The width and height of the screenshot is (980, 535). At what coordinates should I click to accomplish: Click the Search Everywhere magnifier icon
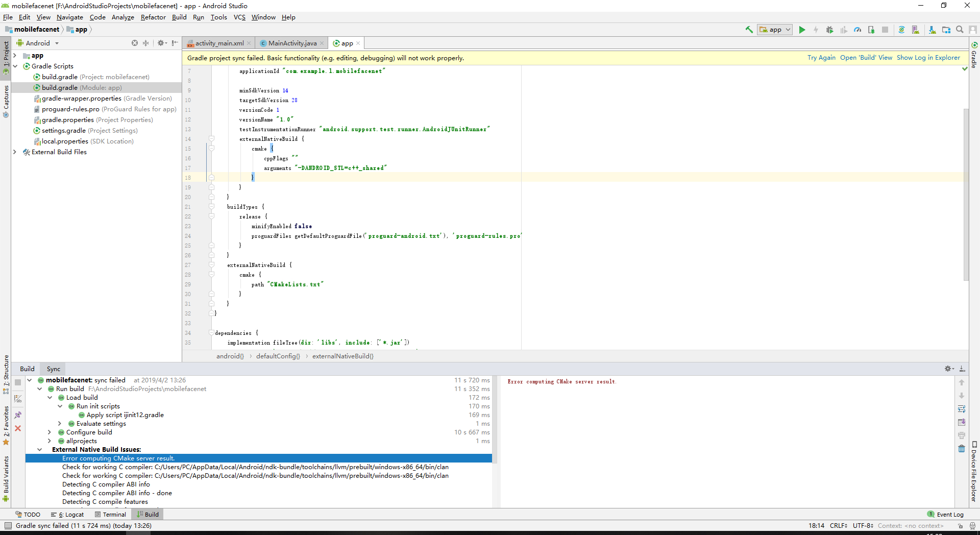pos(960,30)
